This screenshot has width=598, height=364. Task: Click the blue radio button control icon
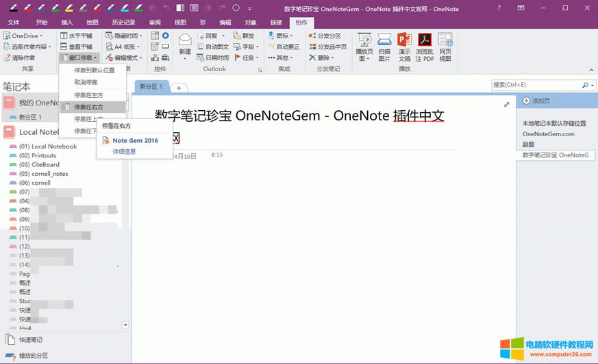pos(166,36)
